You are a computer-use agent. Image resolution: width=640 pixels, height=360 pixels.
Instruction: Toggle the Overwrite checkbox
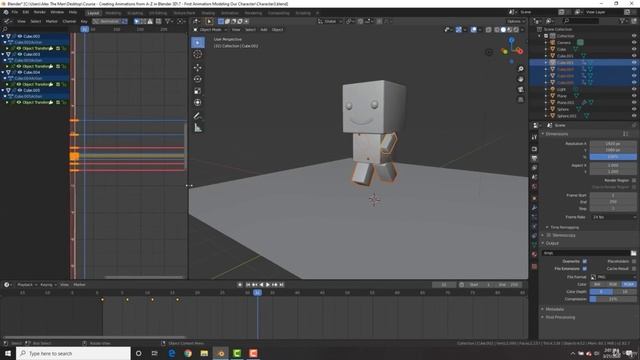(x=584, y=261)
